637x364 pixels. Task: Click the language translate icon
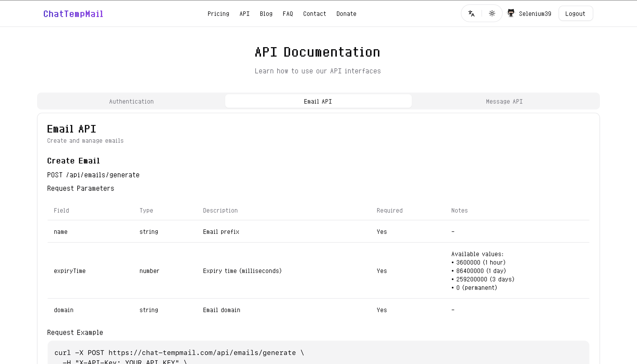tap(471, 13)
